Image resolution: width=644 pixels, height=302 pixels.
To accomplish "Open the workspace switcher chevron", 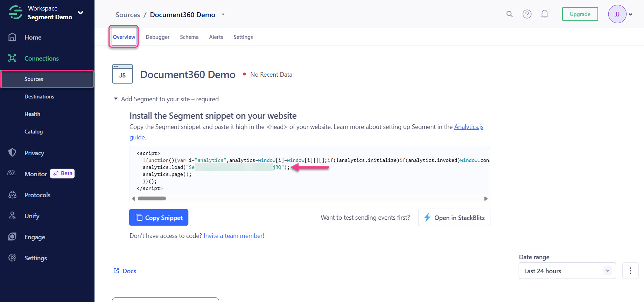I will coord(80,13).
